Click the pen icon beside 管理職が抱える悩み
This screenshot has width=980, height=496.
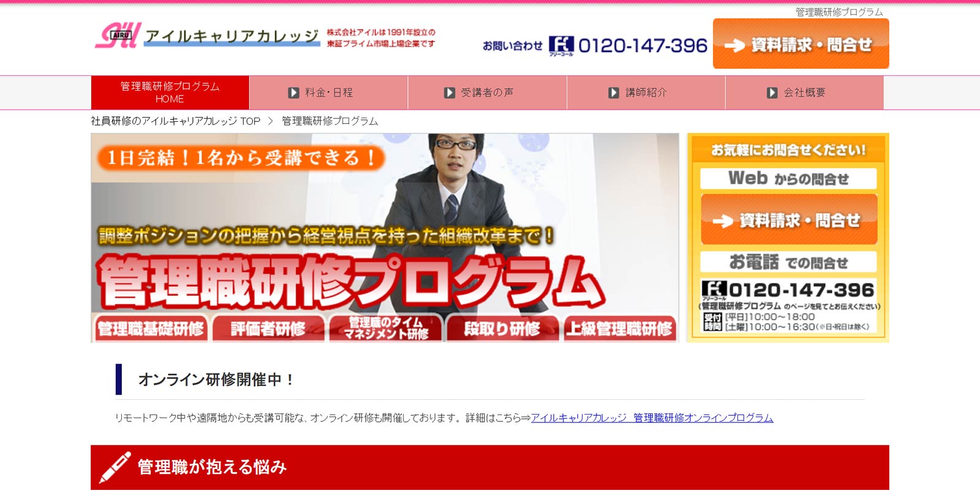(x=115, y=467)
